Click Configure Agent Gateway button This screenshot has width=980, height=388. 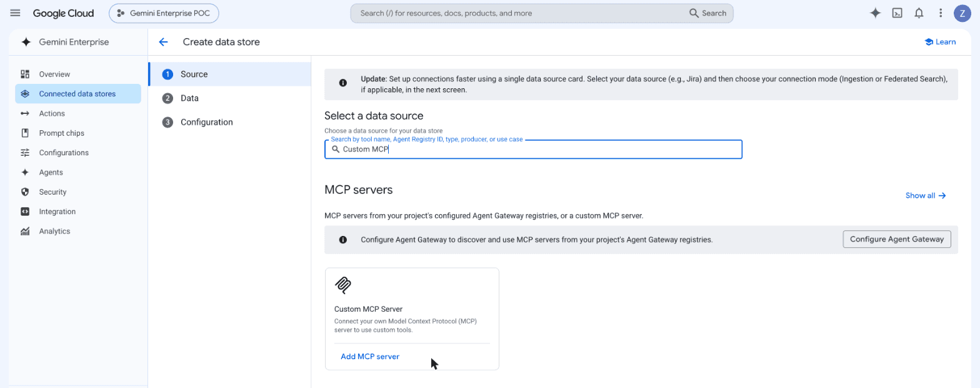pyautogui.click(x=897, y=239)
